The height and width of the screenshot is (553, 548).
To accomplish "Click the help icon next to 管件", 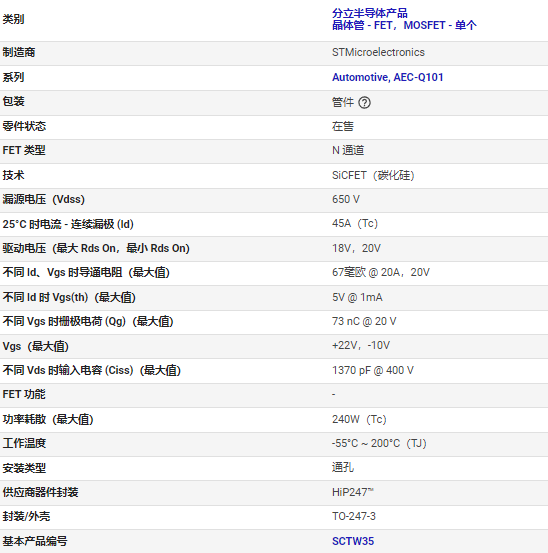I will (364, 103).
